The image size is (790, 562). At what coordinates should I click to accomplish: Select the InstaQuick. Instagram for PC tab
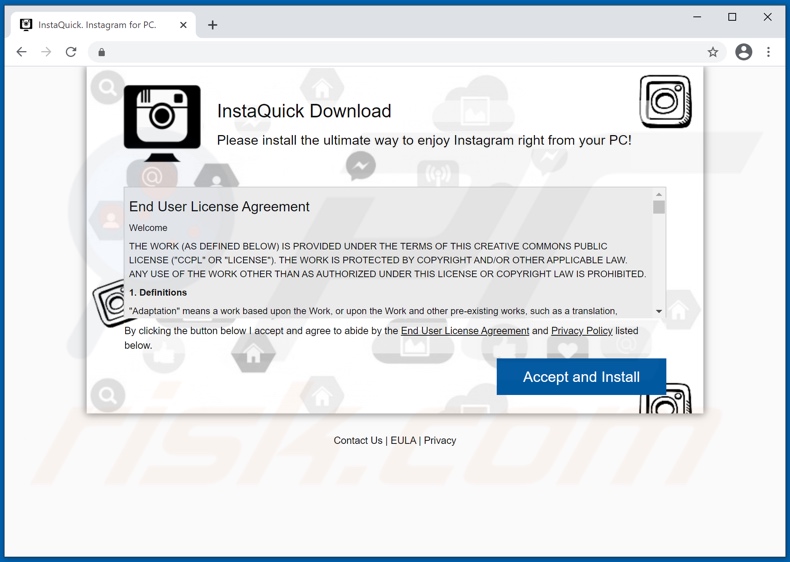(x=103, y=25)
